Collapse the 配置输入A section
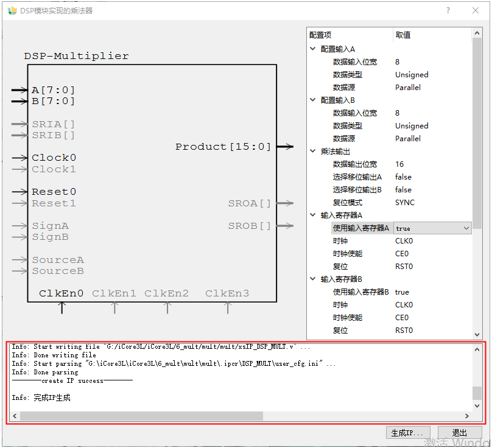The image size is (492, 448). tap(313, 49)
